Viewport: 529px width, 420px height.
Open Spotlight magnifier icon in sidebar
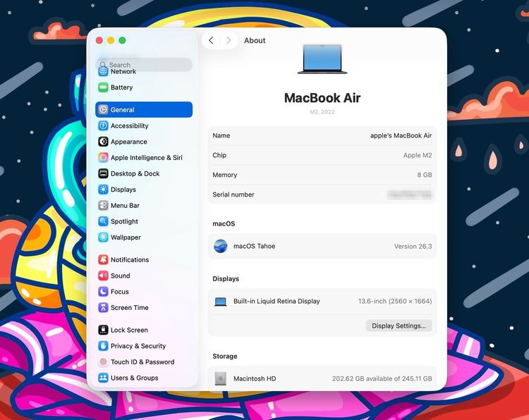pos(103,221)
